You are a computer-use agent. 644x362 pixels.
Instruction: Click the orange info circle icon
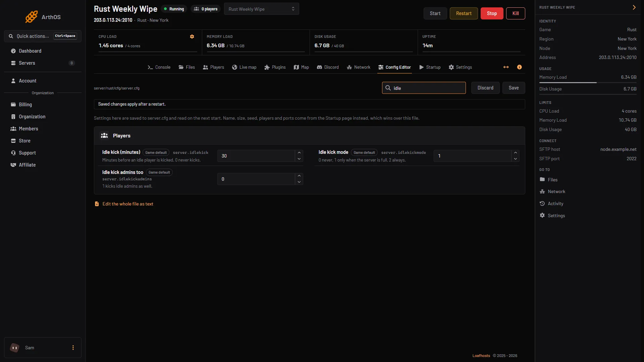[x=519, y=67]
